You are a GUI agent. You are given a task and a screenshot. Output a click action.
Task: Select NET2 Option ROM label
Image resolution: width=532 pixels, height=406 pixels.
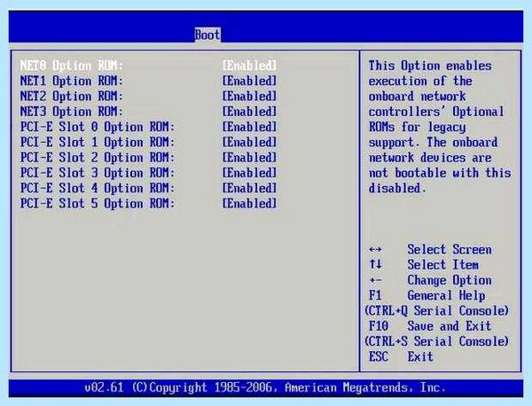coord(71,96)
